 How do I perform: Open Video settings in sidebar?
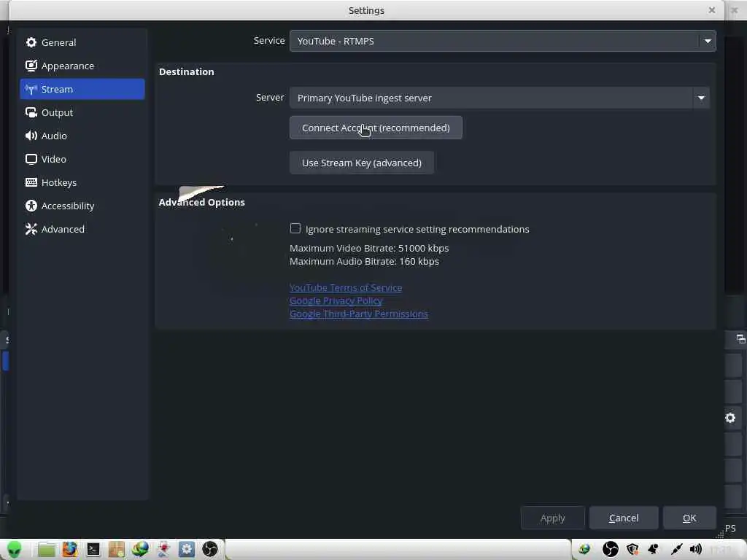tap(82, 159)
